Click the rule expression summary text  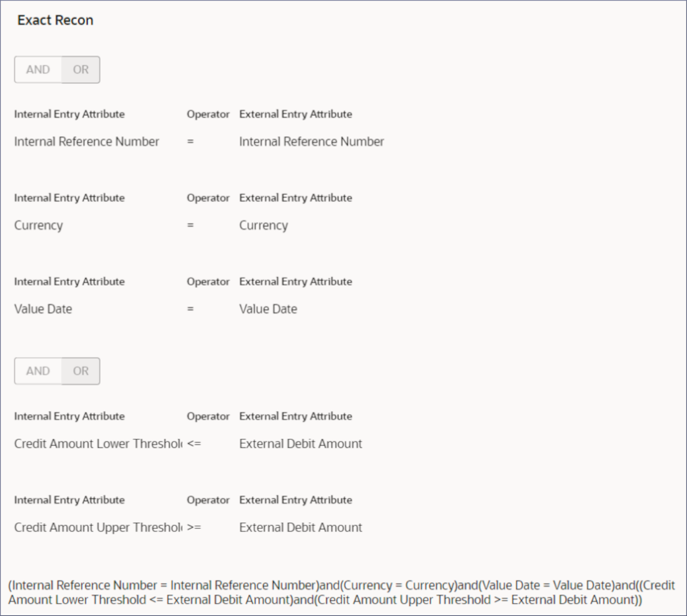(x=342, y=593)
